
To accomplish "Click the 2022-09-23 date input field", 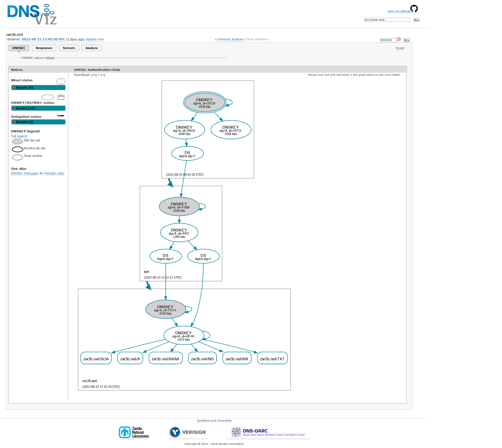I will click(x=388, y=40).
